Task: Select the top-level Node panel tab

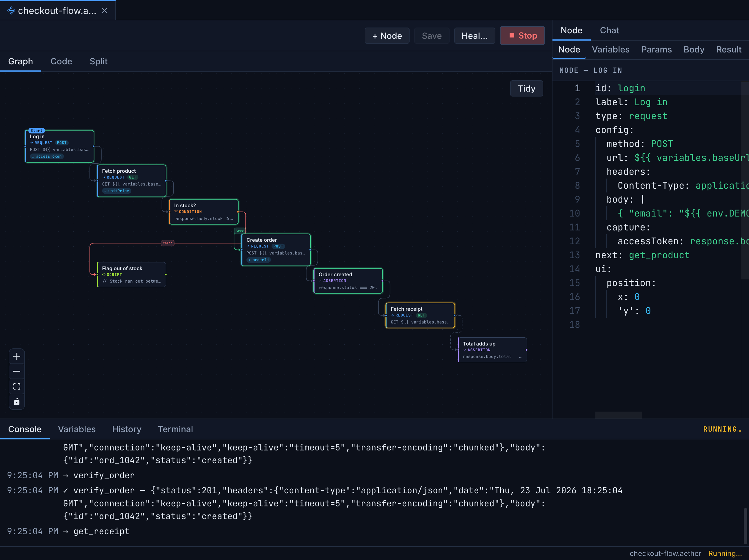Action: pyautogui.click(x=571, y=30)
